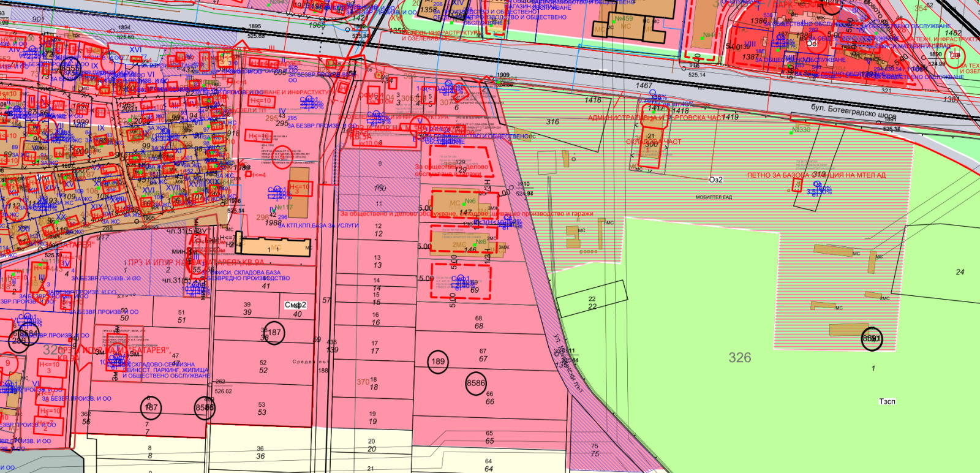This screenshot has height=473, width=980.
Task: Select the МОБИЛТЕЛ ЕАД label
Action: (x=714, y=197)
